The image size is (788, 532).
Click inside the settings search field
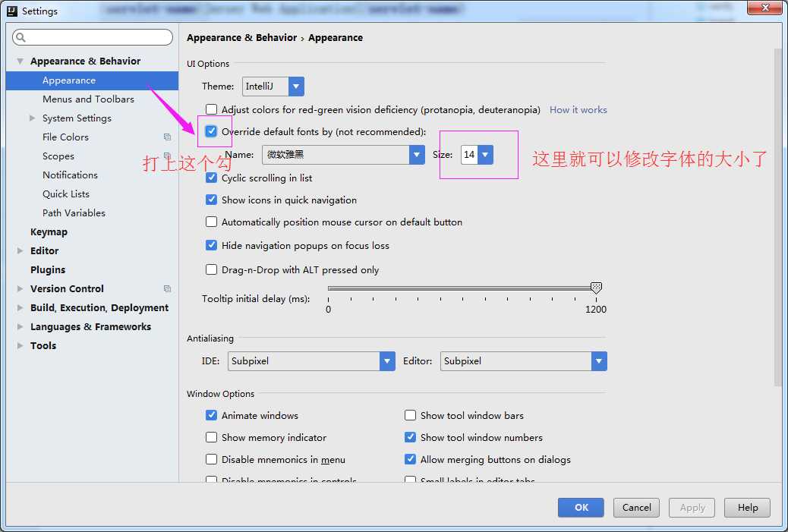pos(99,37)
